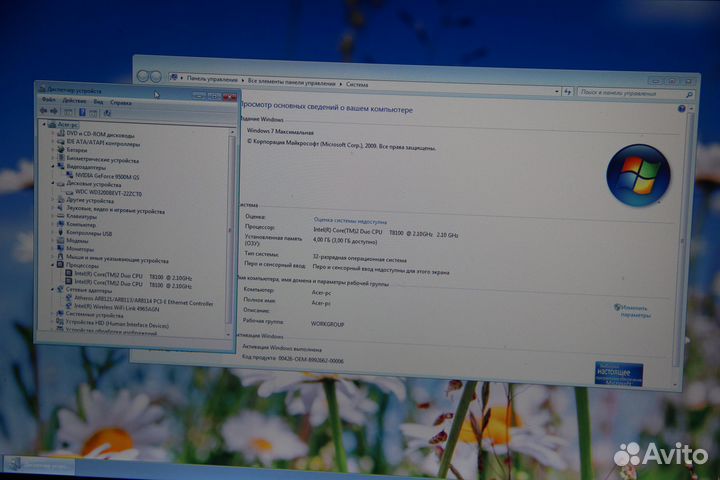Collapse the Acer-pc root node
The width and height of the screenshot is (720, 480).
point(45,124)
